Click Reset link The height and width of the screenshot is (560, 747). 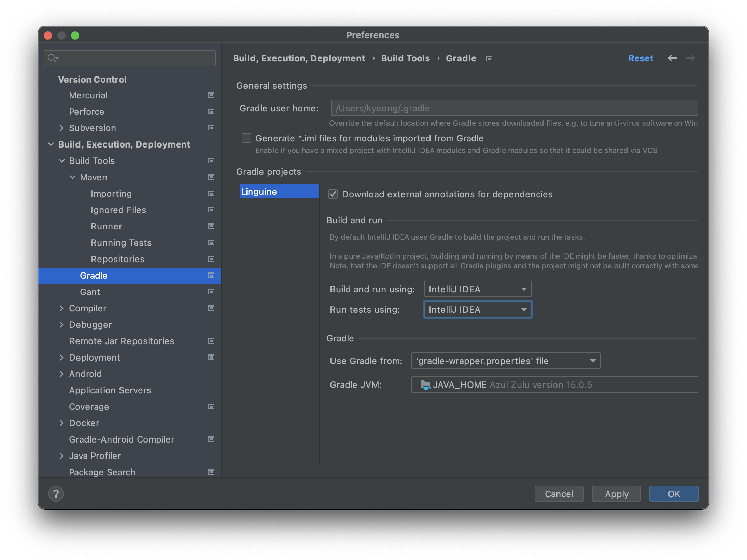click(640, 58)
